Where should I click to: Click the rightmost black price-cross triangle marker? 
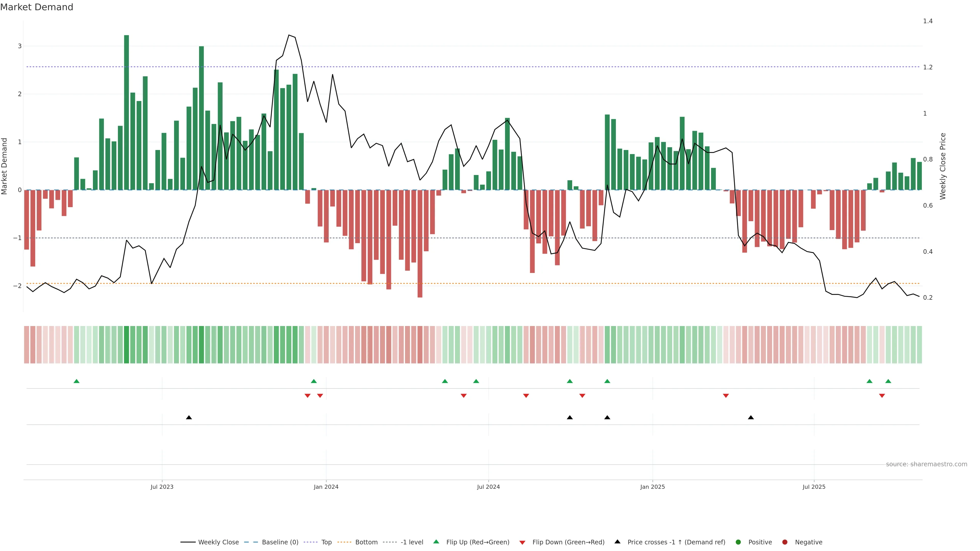point(751,418)
